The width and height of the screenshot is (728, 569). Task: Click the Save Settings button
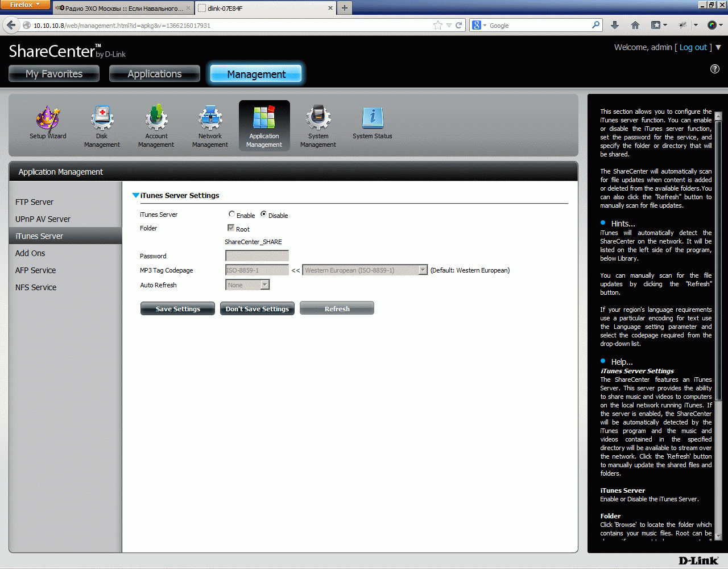177,308
